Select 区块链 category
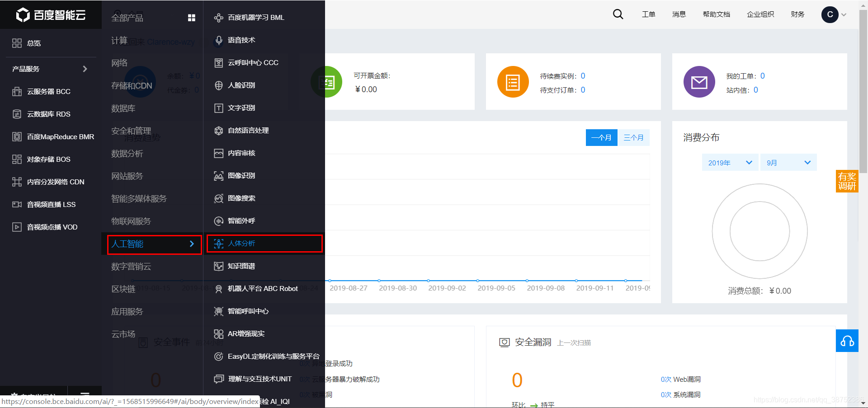This screenshot has width=868, height=408. point(123,289)
